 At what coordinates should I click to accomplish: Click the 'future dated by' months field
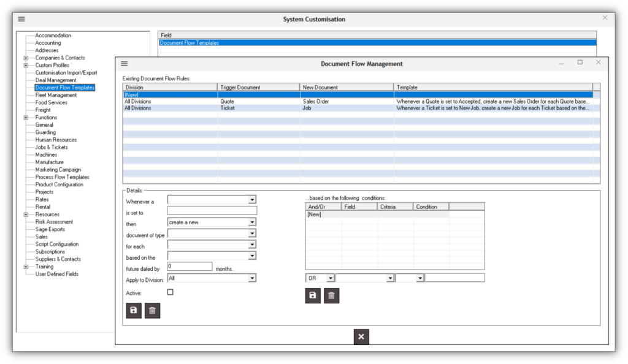(x=190, y=267)
